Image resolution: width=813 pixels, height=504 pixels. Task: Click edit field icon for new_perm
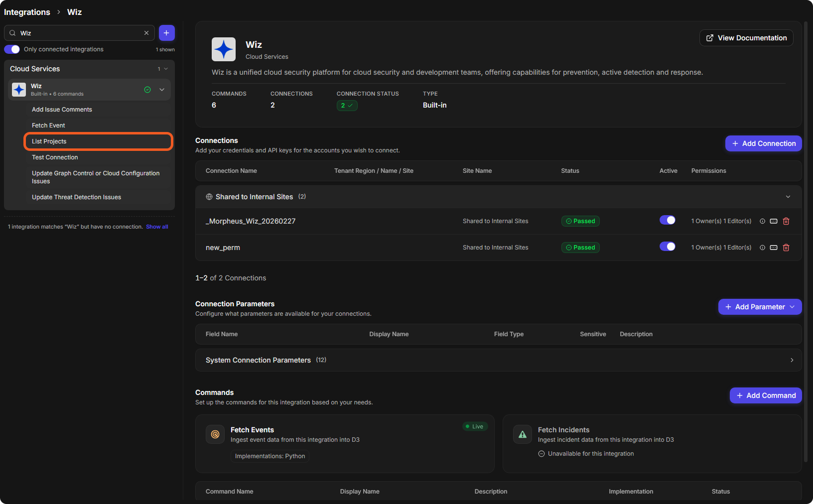[774, 248]
